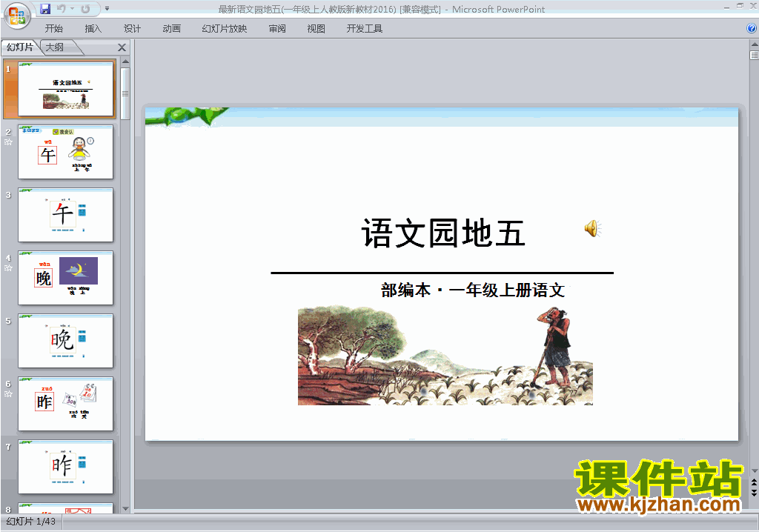
Task: Click animation star icon beside slide 2
Action: click(x=8, y=142)
